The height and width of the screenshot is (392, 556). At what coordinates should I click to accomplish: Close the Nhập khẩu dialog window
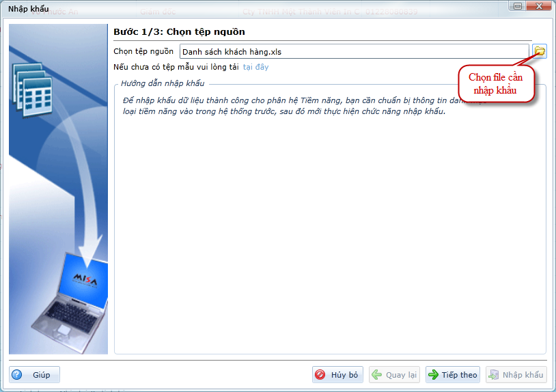click(542, 7)
